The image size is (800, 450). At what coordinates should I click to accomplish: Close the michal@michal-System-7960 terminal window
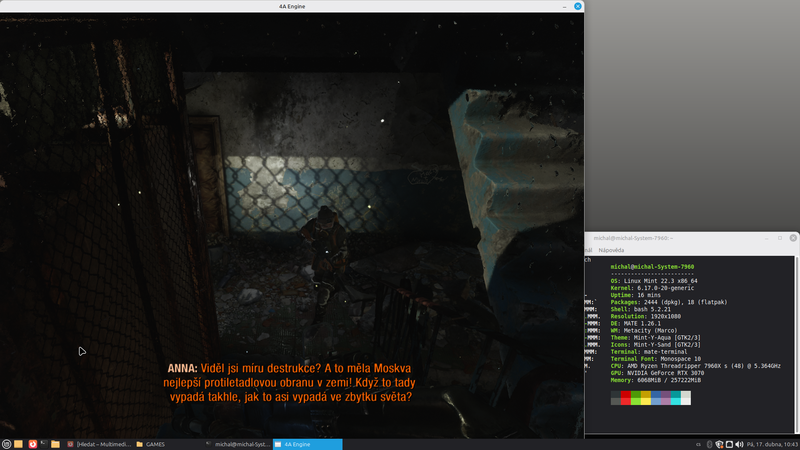point(793,238)
